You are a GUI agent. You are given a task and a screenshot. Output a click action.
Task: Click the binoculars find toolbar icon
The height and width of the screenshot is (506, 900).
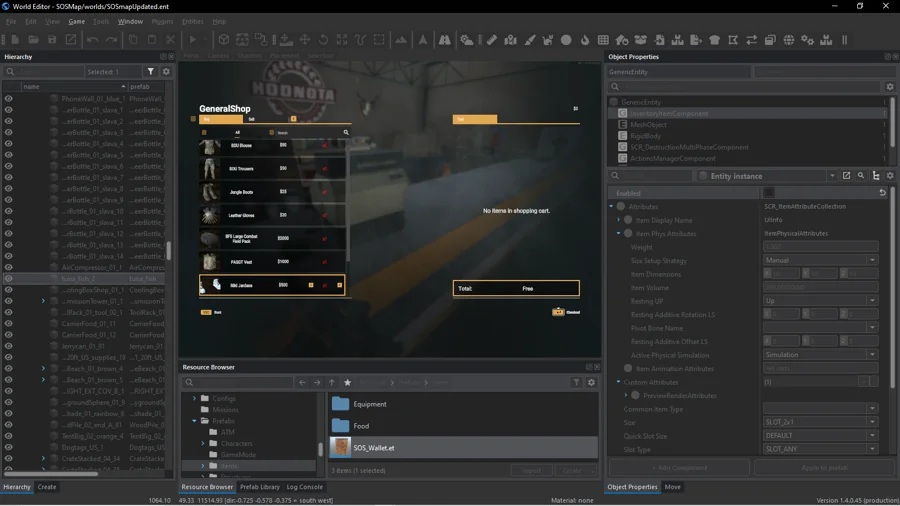pos(445,40)
